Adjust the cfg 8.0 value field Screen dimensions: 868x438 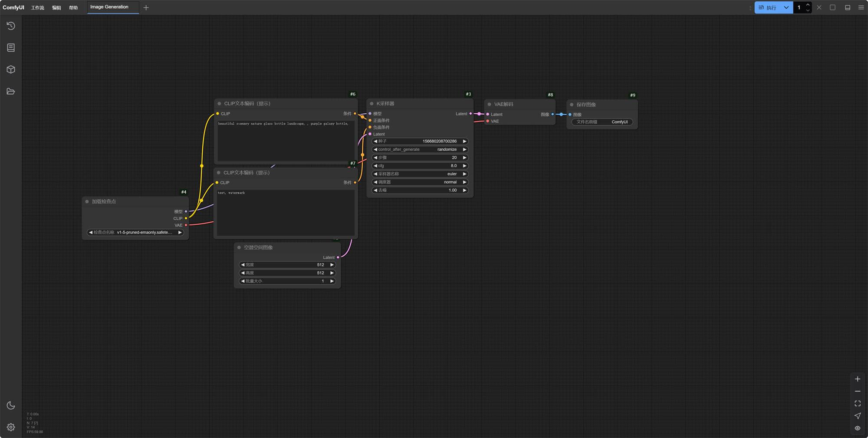tap(420, 165)
